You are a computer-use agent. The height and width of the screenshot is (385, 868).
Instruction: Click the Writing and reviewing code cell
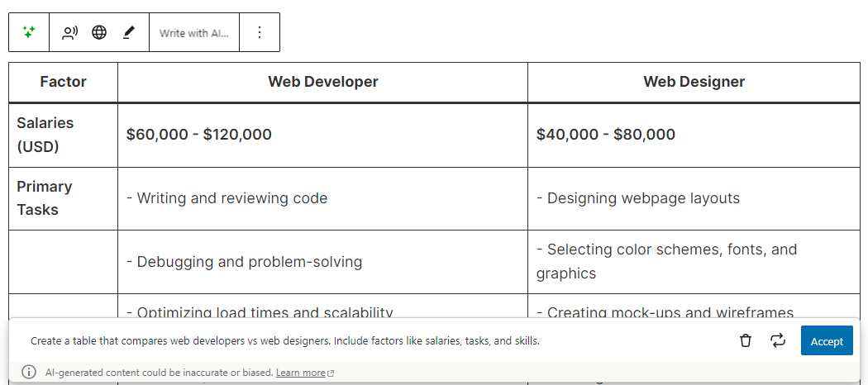(x=227, y=198)
